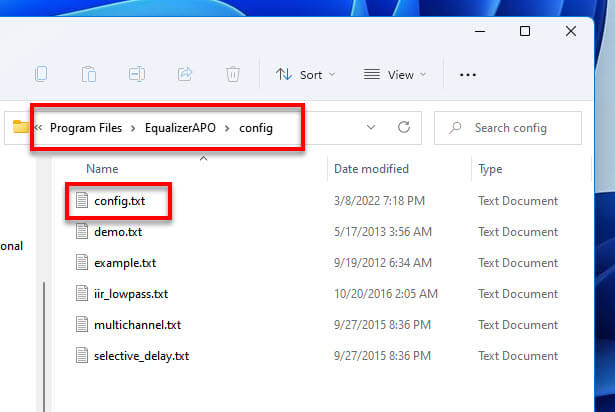Go to EqualizerAPO breadcrumb
Screen dimensions: 615x412
coord(180,128)
